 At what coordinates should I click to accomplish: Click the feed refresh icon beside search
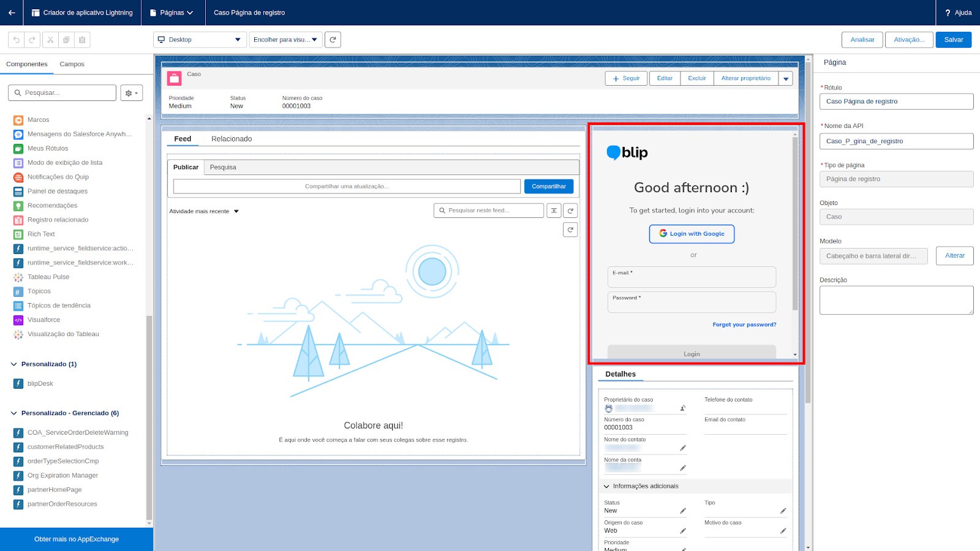tap(570, 211)
